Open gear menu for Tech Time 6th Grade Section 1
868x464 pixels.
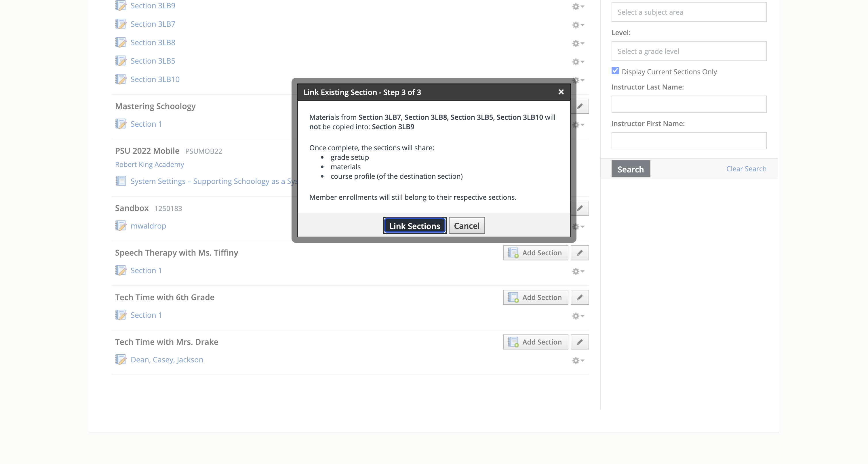[578, 316]
